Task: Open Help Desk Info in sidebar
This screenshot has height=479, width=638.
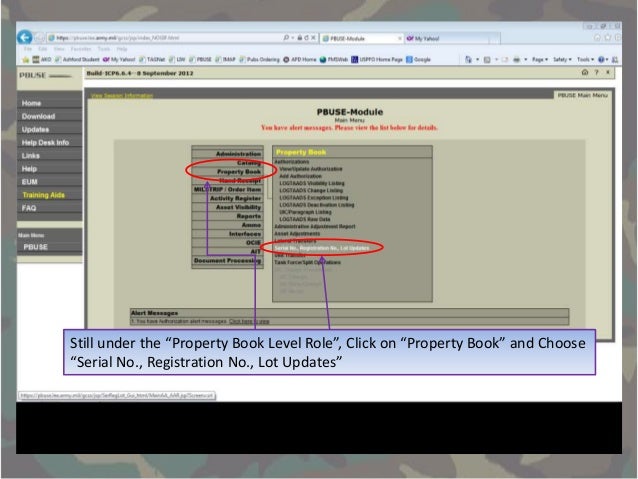Action: tap(49, 142)
